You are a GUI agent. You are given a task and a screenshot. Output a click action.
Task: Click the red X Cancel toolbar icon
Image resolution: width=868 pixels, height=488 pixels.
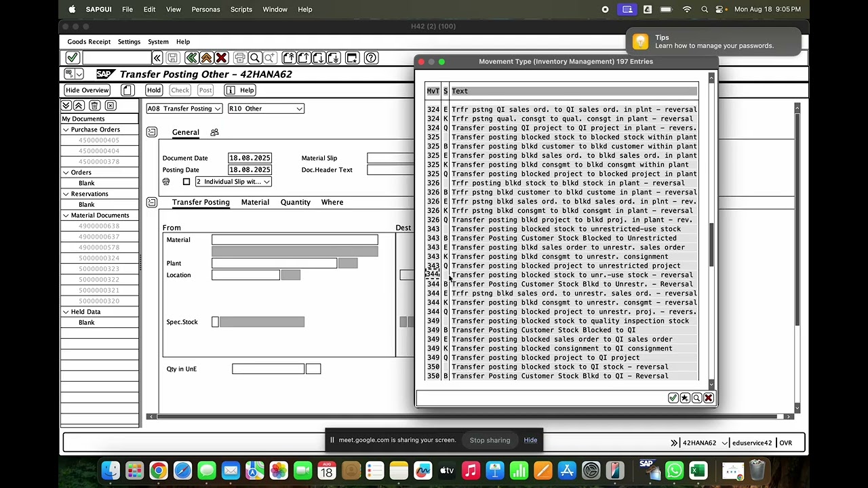(221, 58)
